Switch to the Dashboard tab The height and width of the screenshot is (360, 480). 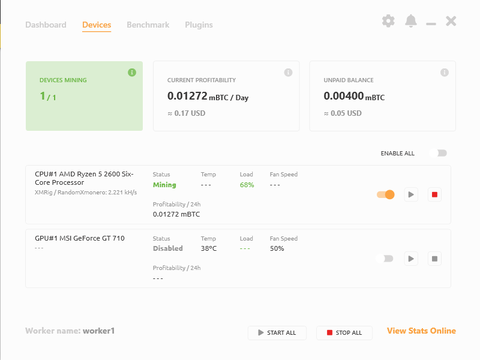click(46, 25)
